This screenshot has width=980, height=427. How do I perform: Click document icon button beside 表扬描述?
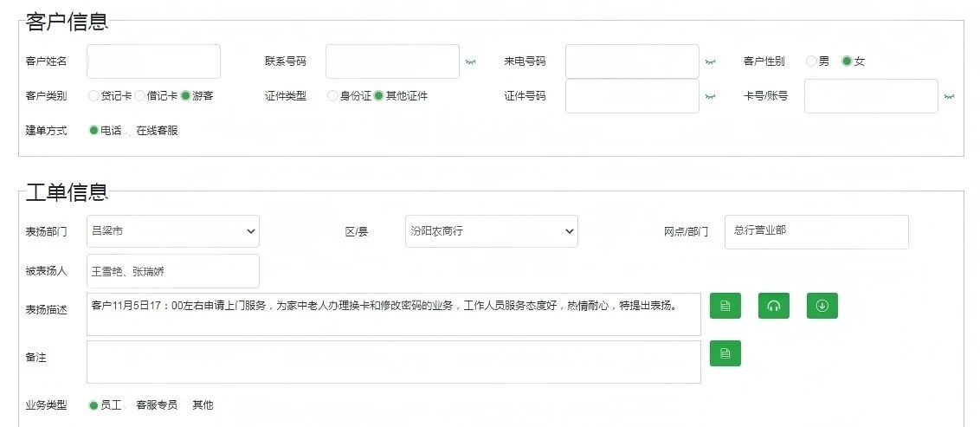725,306
